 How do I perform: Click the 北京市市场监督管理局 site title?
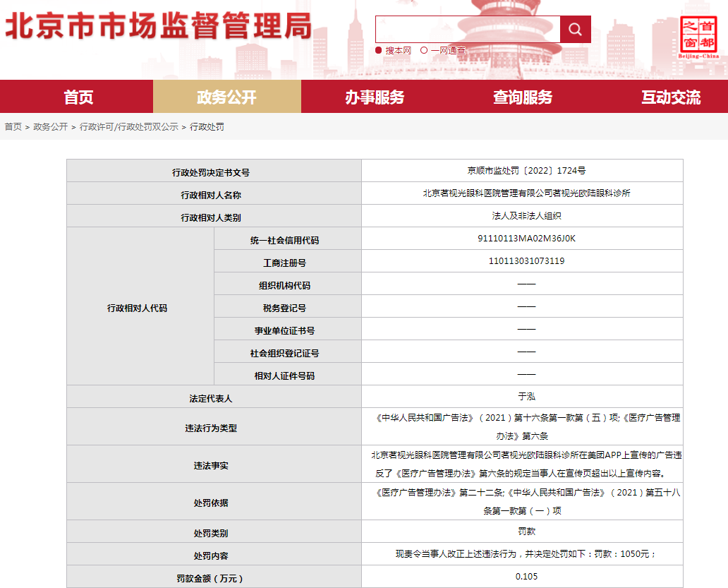[158, 25]
